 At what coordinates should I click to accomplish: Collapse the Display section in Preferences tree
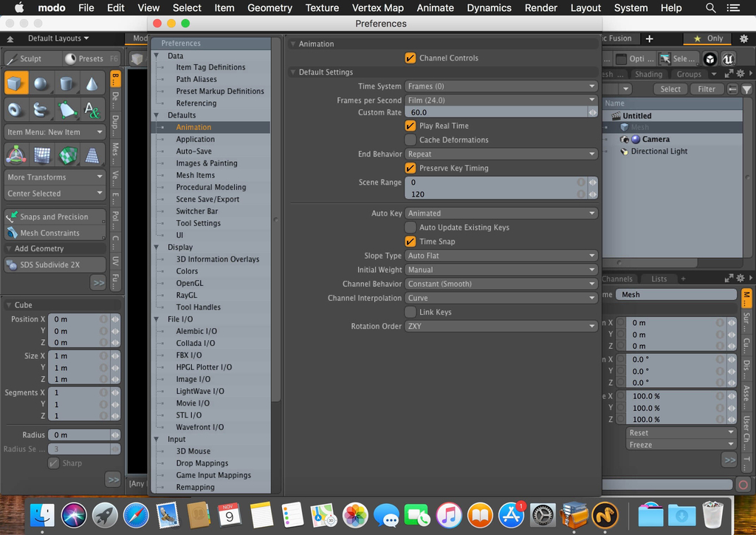pos(157,248)
